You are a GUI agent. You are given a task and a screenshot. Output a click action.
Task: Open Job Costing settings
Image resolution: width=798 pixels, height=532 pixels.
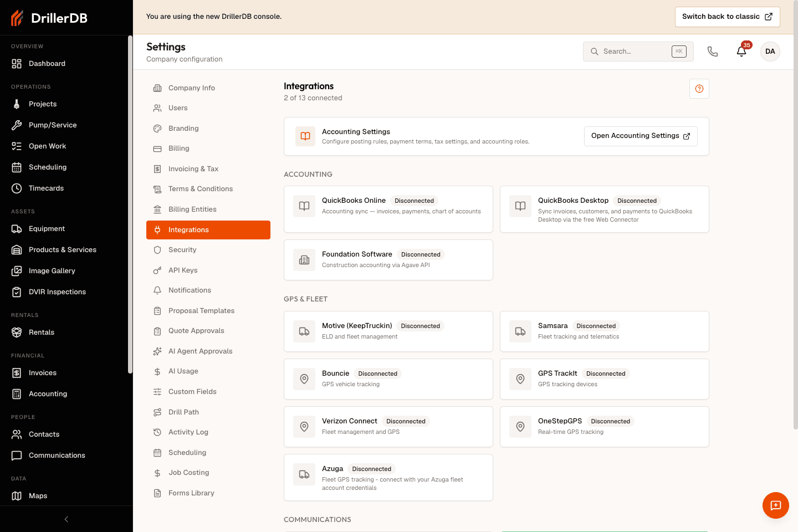208,473
